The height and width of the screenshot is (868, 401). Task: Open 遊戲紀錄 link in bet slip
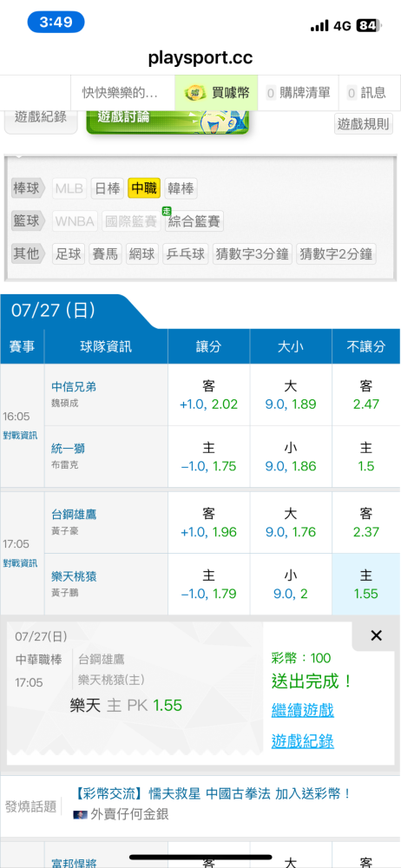pyautogui.click(x=302, y=740)
